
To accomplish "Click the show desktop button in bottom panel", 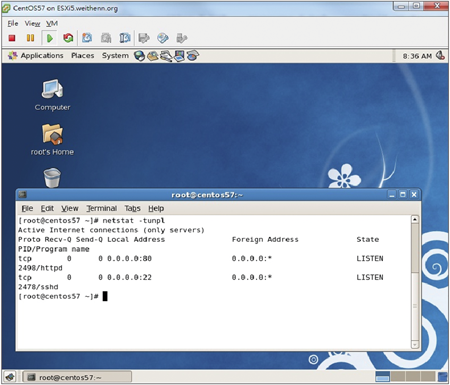I will pyautogui.click(x=10, y=377).
